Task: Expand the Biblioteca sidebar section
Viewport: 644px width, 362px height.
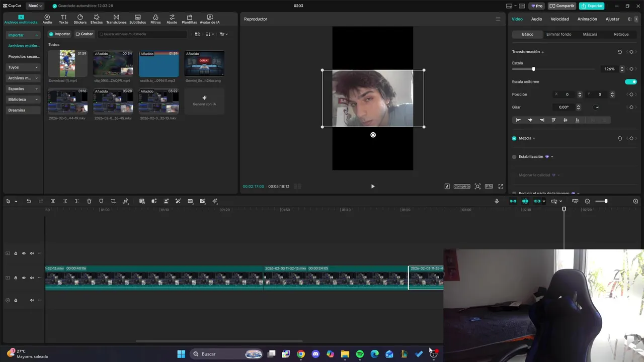Action: [x=23, y=100]
